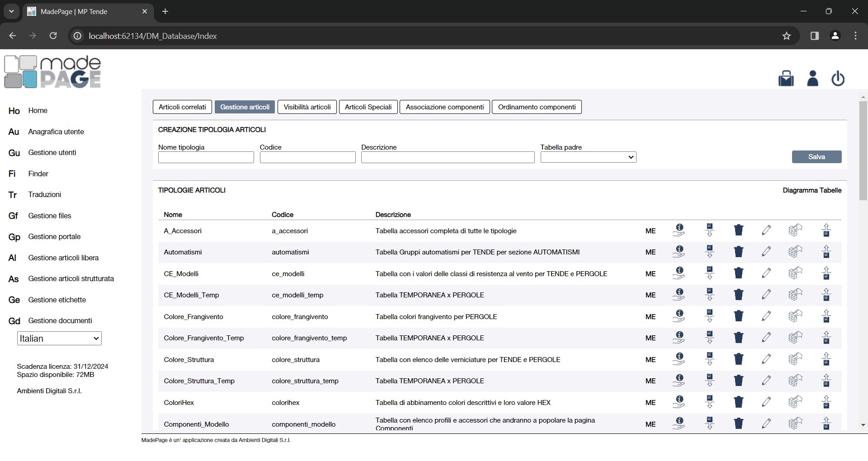Edit the CE_Modelli_Temp row with pencil
Viewport: 868px width, 461px height.
click(x=766, y=295)
